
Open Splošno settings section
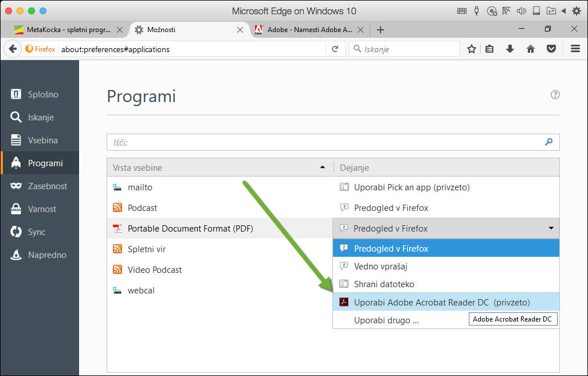(40, 95)
